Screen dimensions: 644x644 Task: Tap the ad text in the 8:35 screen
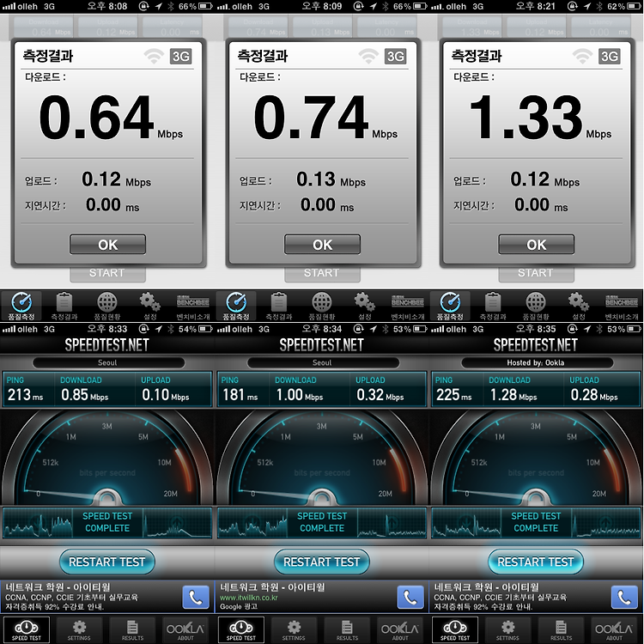[x=501, y=597]
